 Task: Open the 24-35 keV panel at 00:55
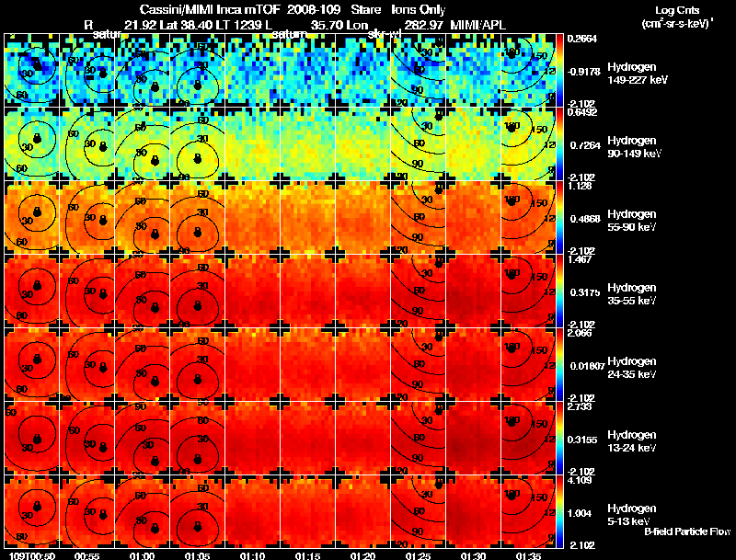click(x=87, y=364)
